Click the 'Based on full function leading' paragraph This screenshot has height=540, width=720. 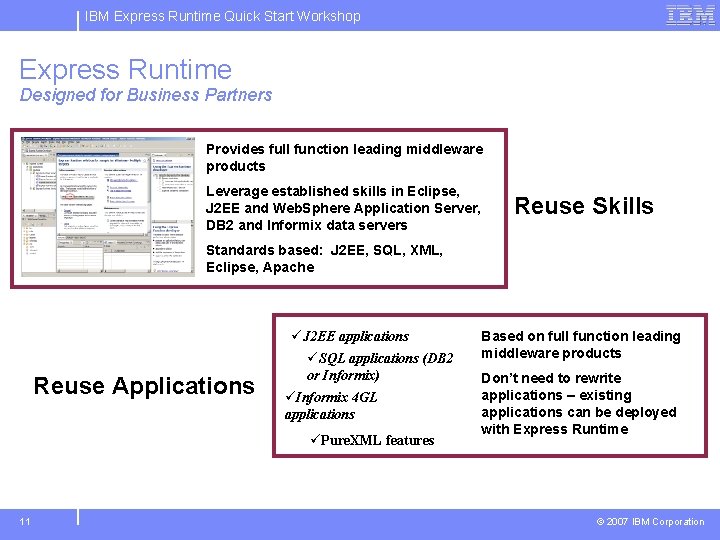pyautogui.click(x=581, y=344)
